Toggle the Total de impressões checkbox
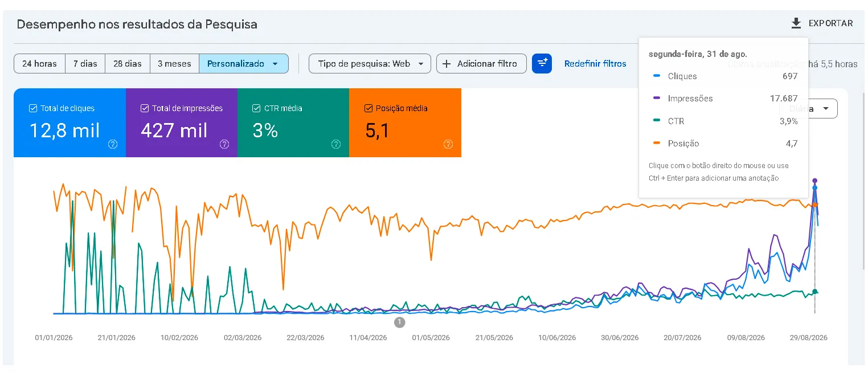 click(x=145, y=108)
